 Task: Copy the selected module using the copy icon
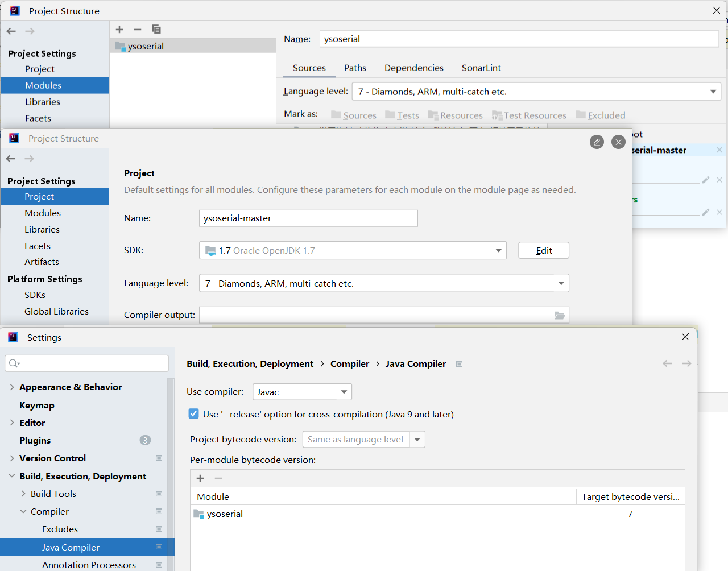click(x=156, y=30)
